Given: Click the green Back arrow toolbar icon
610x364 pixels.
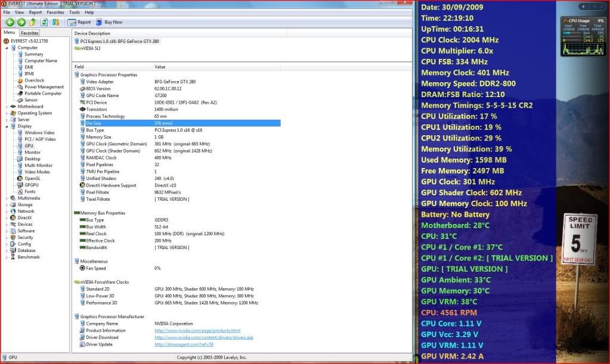Looking at the screenshot, I should (10, 22).
